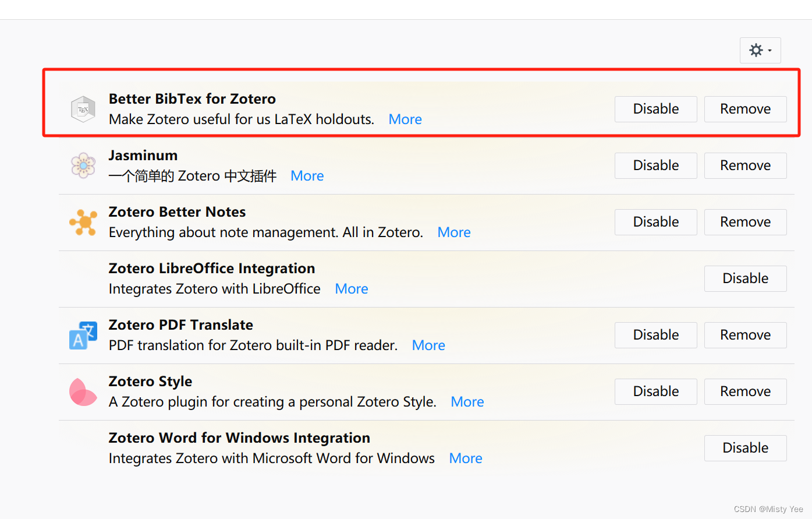Remove Better BibTex for Zotero
812x519 pixels.
[745, 109]
